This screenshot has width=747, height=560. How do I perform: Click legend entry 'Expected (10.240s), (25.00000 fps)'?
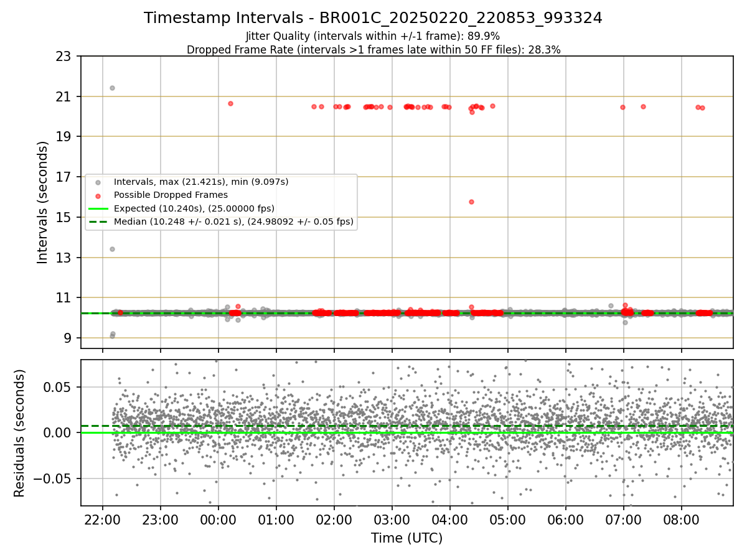pyautogui.click(x=194, y=208)
